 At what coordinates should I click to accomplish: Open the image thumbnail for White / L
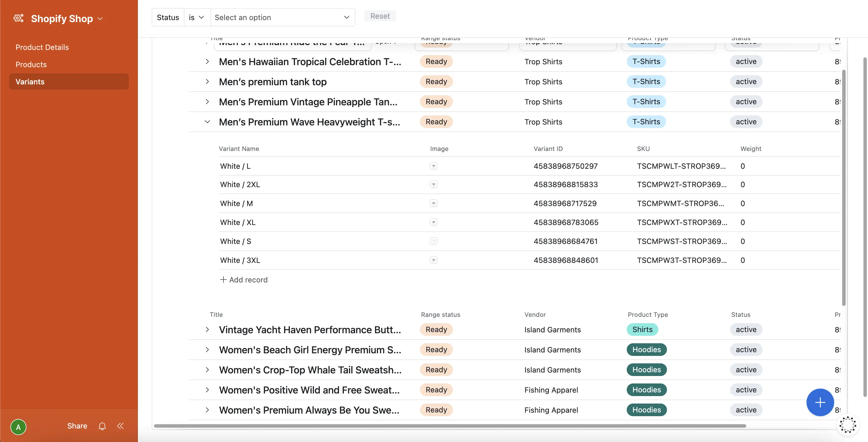(433, 166)
